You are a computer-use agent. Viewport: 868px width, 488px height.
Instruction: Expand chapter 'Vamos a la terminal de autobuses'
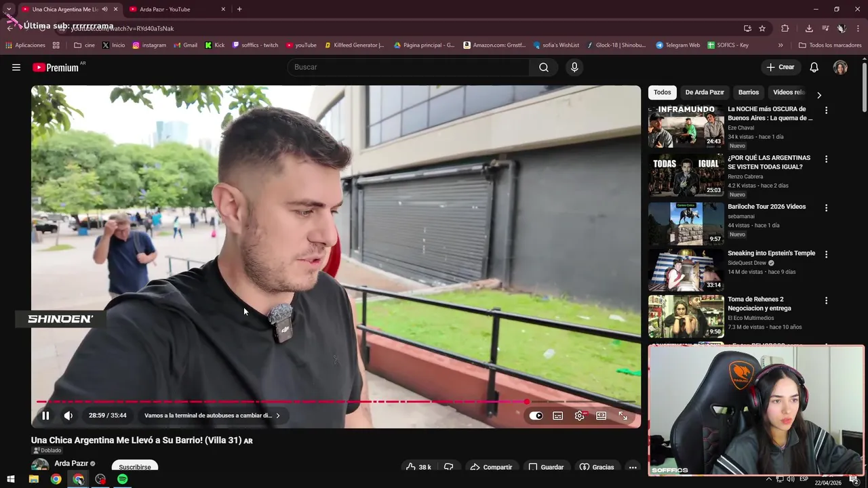212,415
